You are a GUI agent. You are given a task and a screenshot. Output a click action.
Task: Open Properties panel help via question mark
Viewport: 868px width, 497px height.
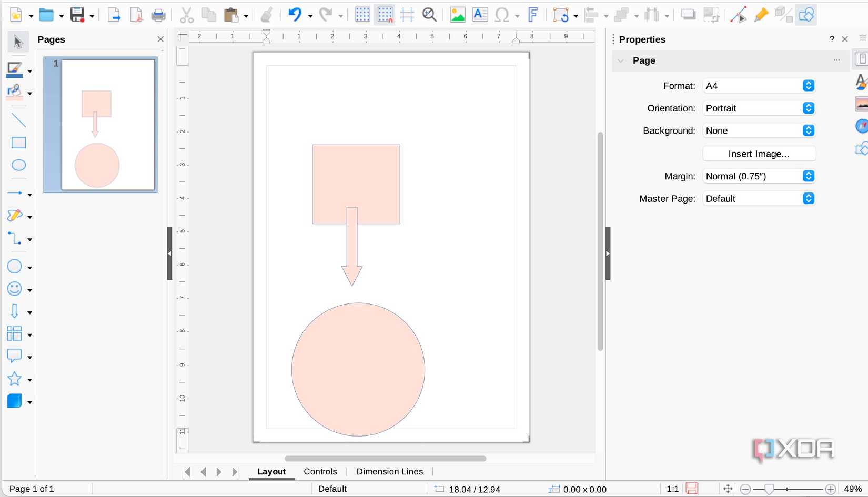tap(832, 39)
